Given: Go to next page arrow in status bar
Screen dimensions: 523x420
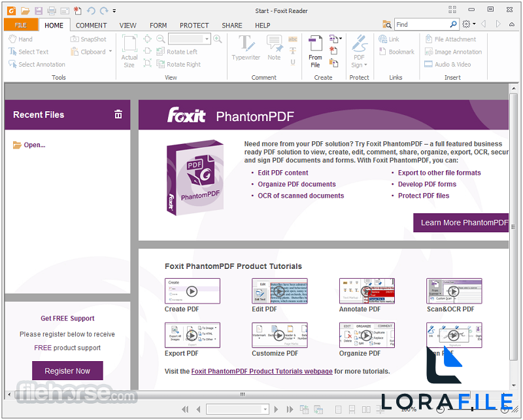Looking at the screenshot, I should click(276, 410).
